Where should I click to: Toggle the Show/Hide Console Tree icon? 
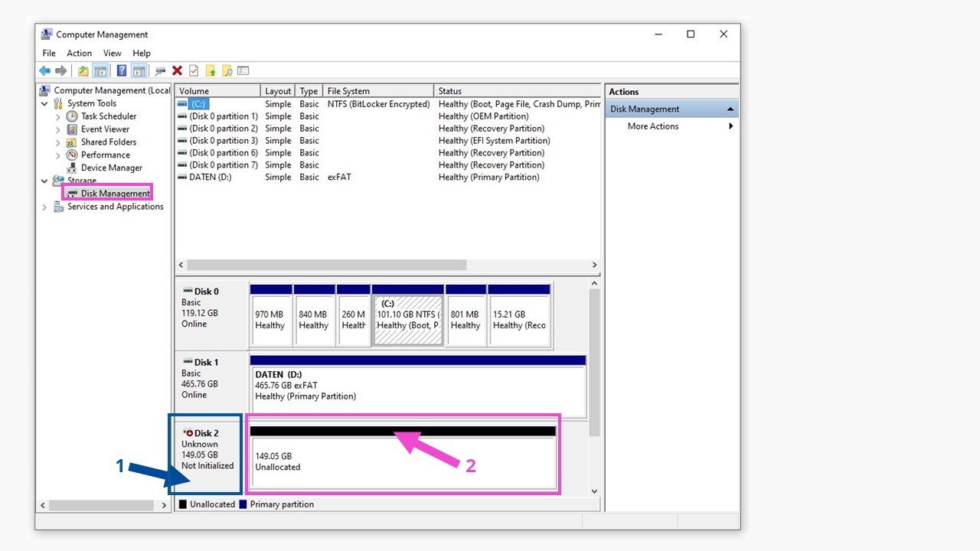[100, 70]
